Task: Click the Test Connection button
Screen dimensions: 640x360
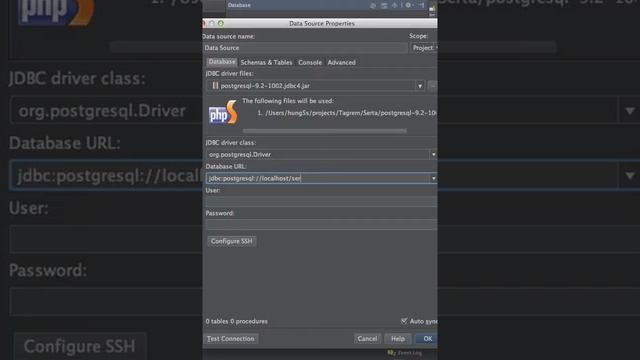Action: pyautogui.click(x=231, y=339)
